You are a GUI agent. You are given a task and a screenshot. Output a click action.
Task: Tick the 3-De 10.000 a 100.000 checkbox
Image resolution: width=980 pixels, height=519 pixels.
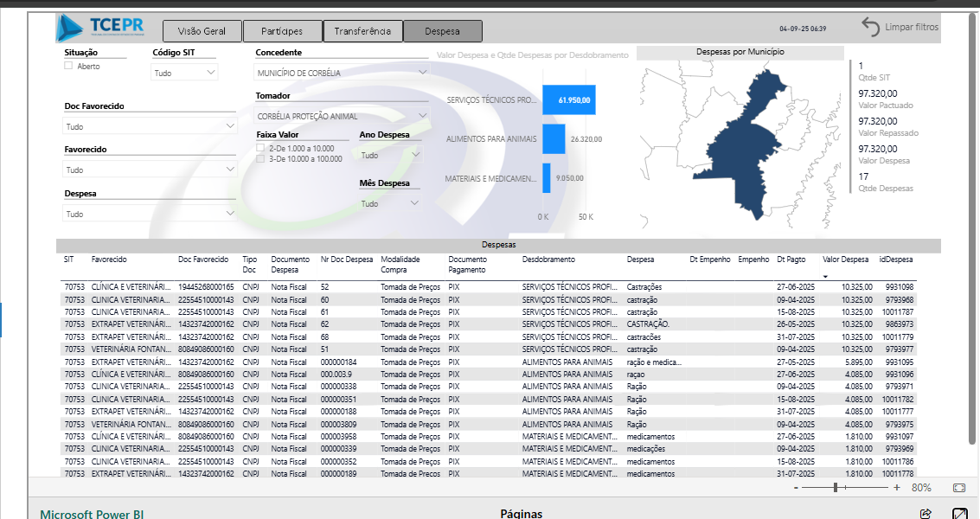(261, 158)
